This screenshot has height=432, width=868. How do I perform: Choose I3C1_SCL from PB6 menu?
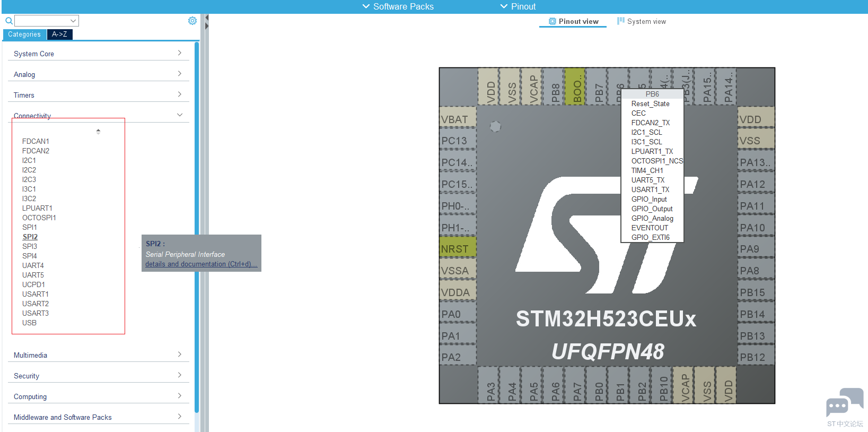click(646, 142)
